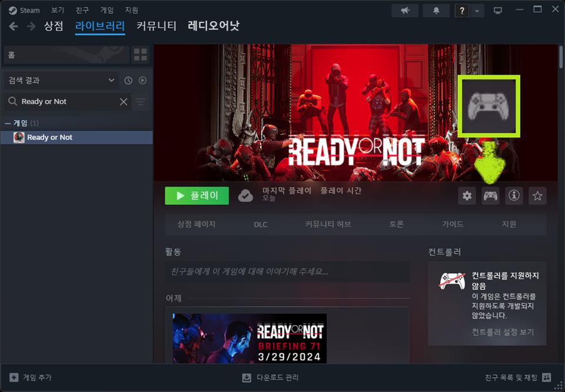
Task: Expand the 검색 결과 dropdown
Action: (61, 81)
